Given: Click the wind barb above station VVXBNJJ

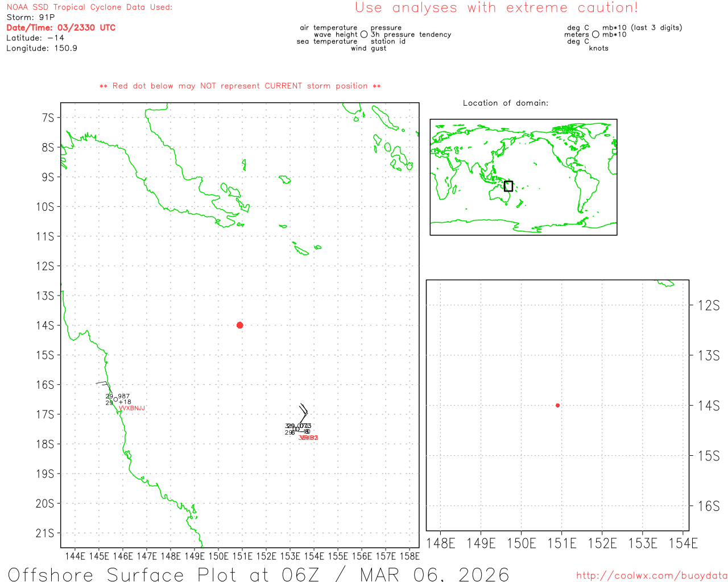Looking at the screenshot, I should click(102, 384).
